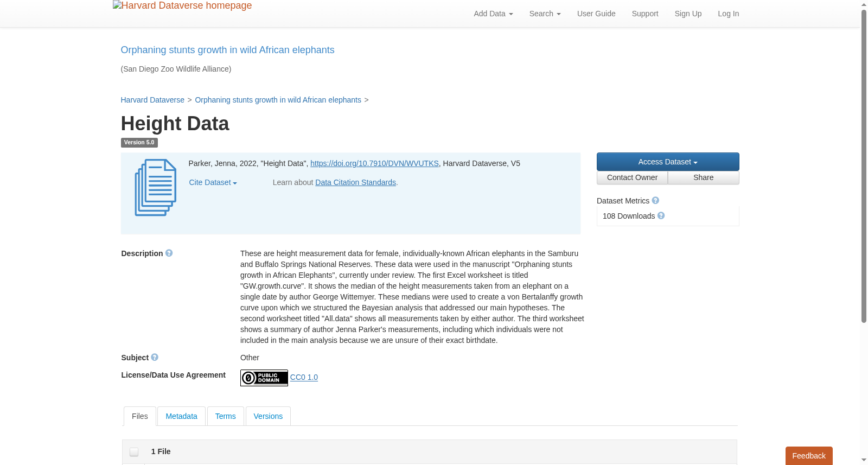Click the Version 5.0 badge
Screen dimensions: 868x465
[139, 143]
